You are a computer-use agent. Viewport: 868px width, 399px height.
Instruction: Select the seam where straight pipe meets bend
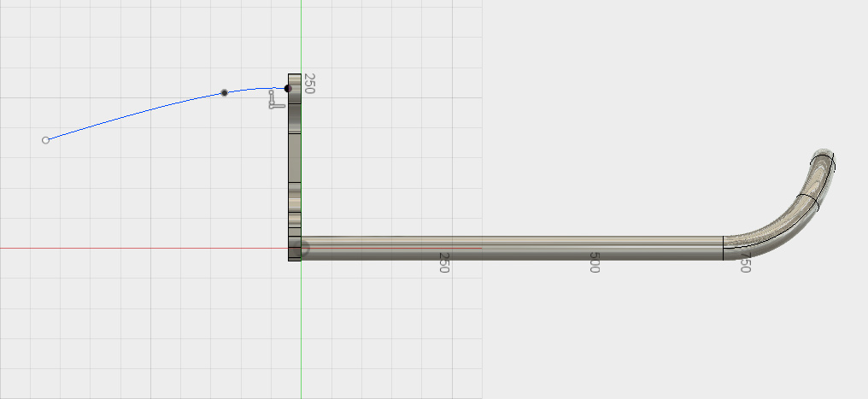click(724, 248)
